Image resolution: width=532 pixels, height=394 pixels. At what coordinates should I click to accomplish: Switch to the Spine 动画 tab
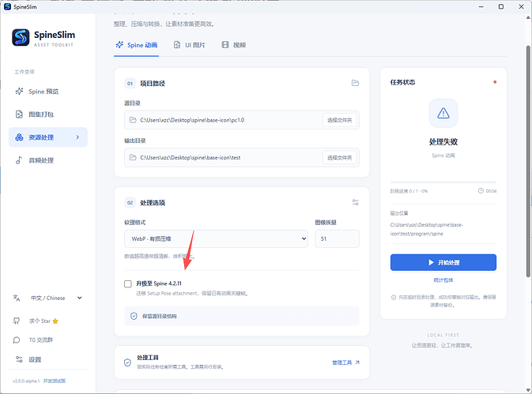click(x=137, y=45)
